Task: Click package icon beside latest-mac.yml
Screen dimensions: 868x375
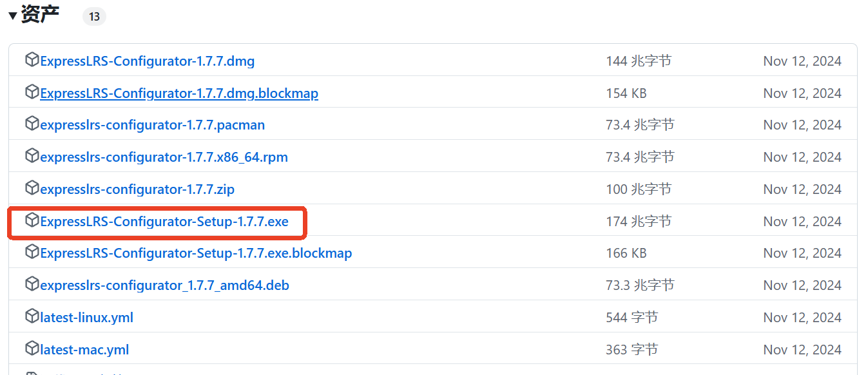Action: tap(32, 349)
